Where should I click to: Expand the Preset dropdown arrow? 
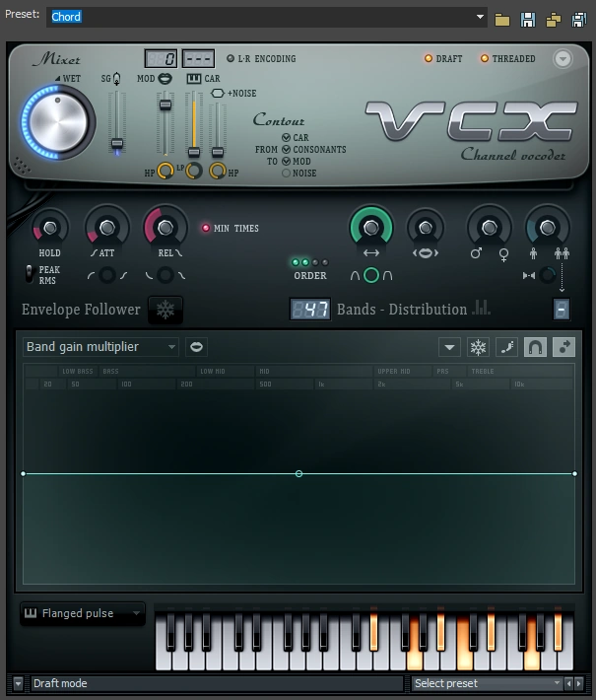coord(480,17)
